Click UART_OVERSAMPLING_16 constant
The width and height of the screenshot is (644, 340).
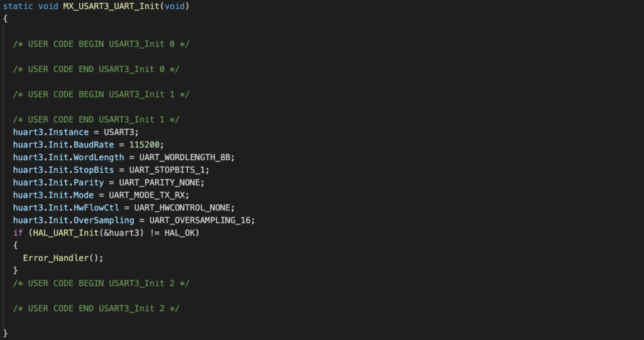199,220
